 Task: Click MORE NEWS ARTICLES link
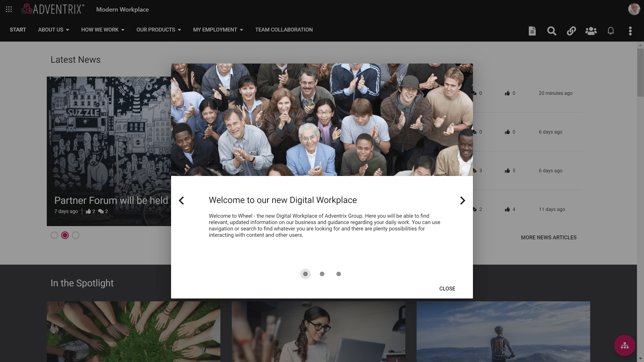(x=549, y=237)
